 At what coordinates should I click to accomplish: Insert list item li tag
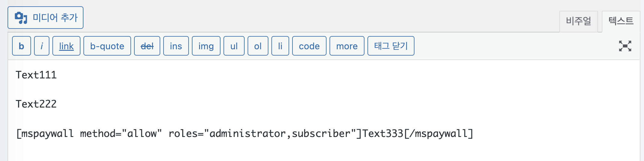tap(280, 46)
